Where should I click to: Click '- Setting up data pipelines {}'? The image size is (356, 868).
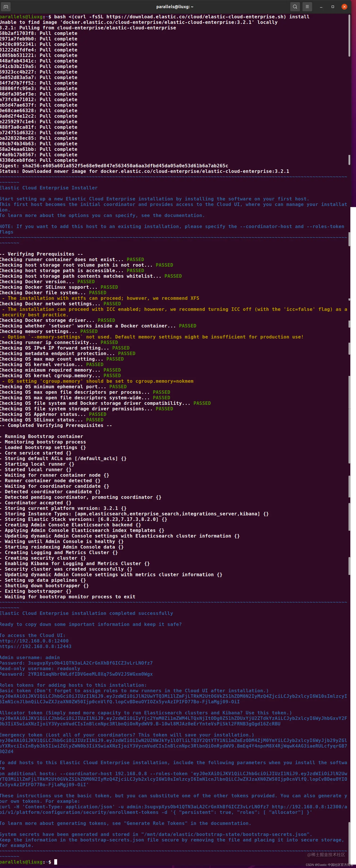(x=43, y=580)
